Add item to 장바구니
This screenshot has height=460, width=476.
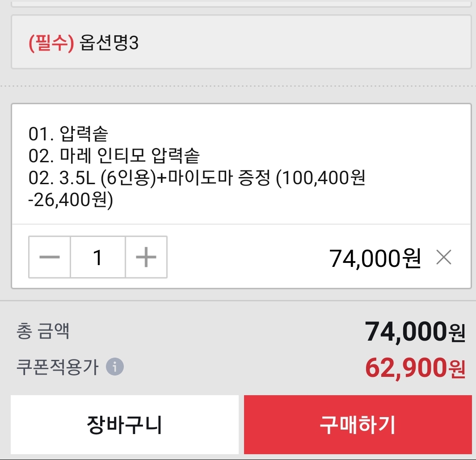(124, 425)
